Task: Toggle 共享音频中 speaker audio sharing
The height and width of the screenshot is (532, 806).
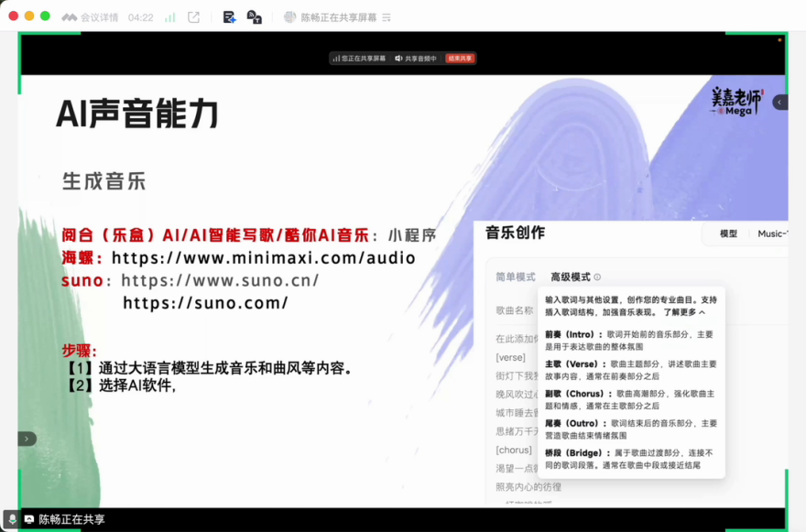Action: tap(416, 59)
